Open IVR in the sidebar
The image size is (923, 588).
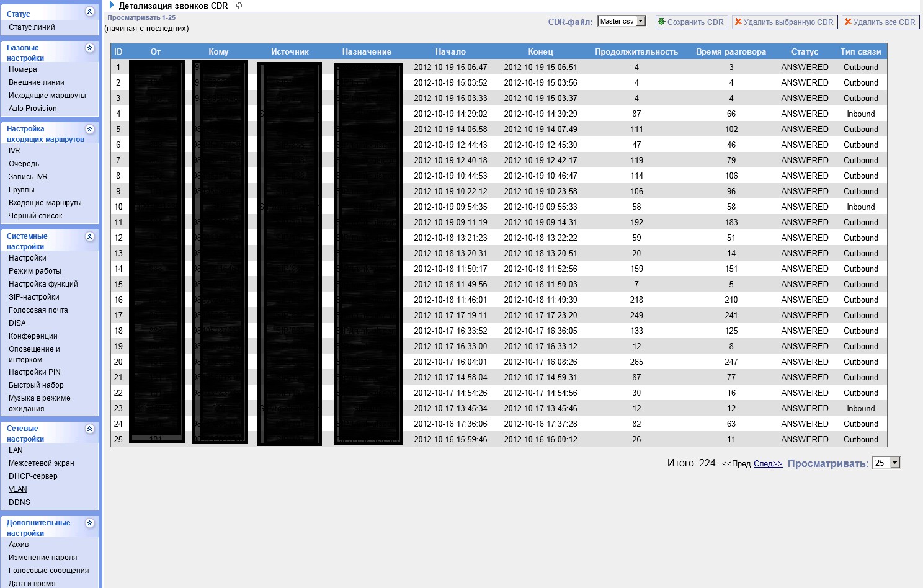[x=14, y=151]
